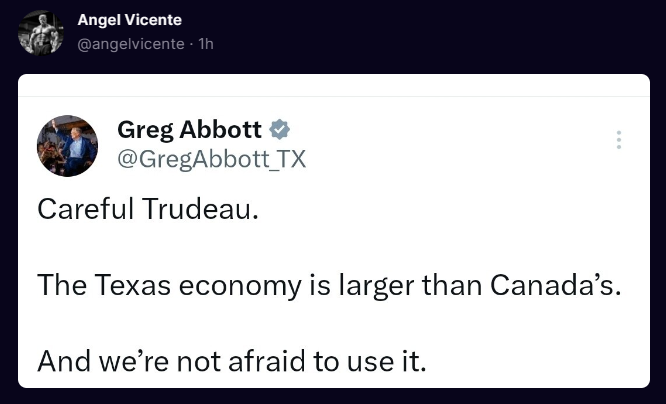Click the blue verified badge
The width and height of the screenshot is (666, 404).
point(282,130)
